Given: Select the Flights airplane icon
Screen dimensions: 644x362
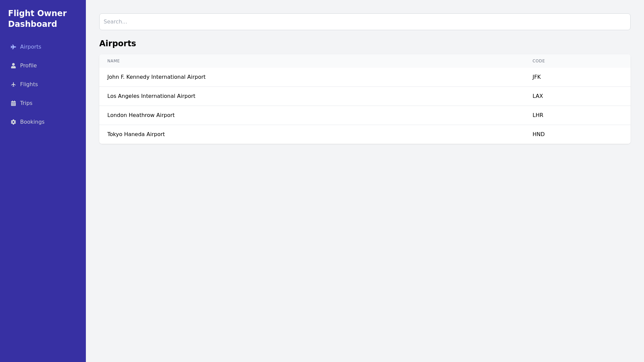Looking at the screenshot, I should pyautogui.click(x=13, y=84).
